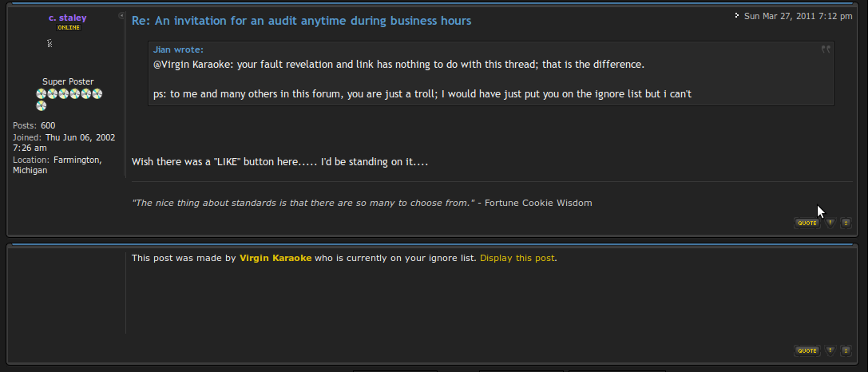The height and width of the screenshot is (372, 868).
Task: Show hidden post via "Display this post"
Action: coord(517,259)
